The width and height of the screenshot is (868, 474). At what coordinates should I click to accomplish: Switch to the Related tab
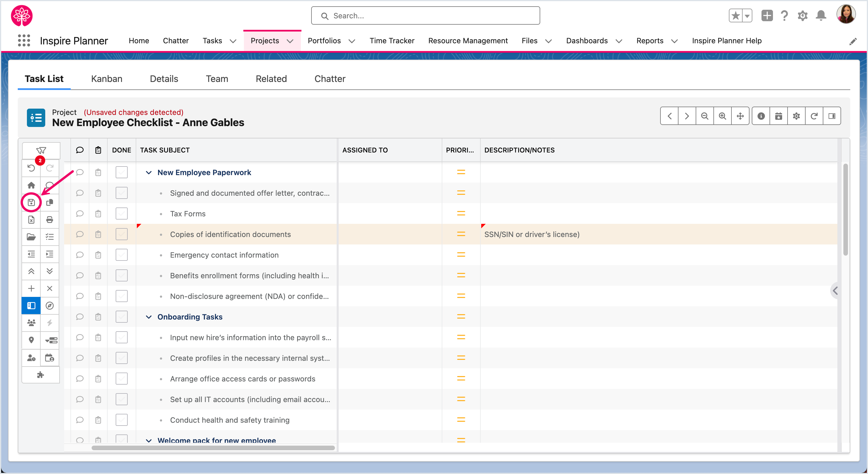[x=271, y=79]
